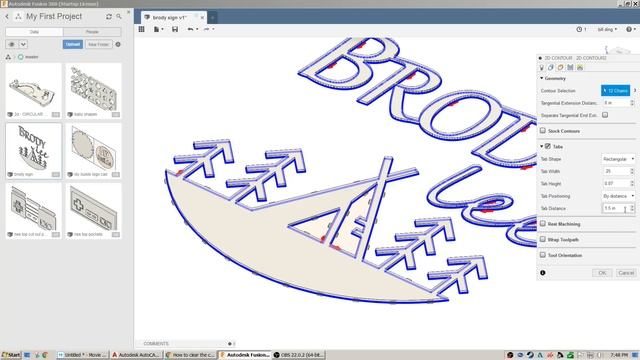Click the Redo arrow

tap(207, 29)
